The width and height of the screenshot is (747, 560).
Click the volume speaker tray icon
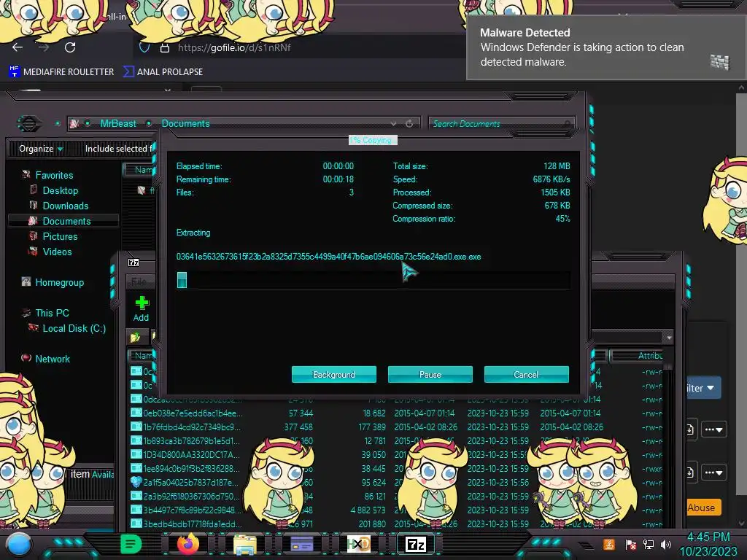coord(665,544)
